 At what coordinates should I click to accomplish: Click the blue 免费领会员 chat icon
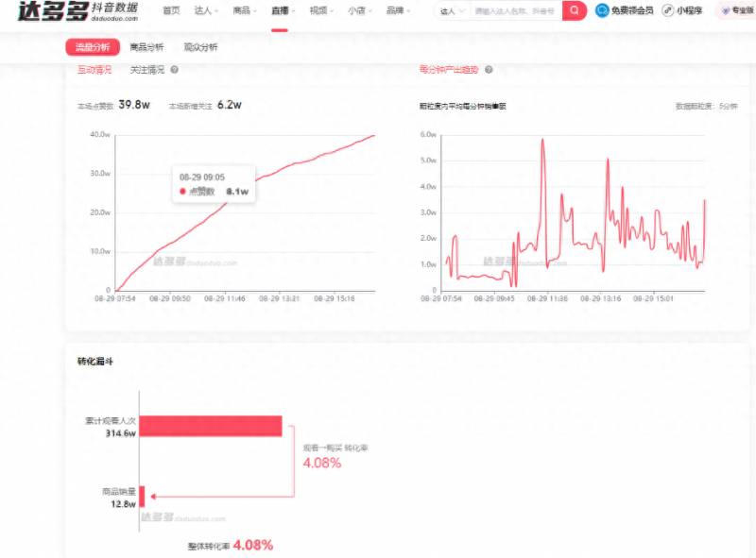pyautogui.click(x=602, y=10)
